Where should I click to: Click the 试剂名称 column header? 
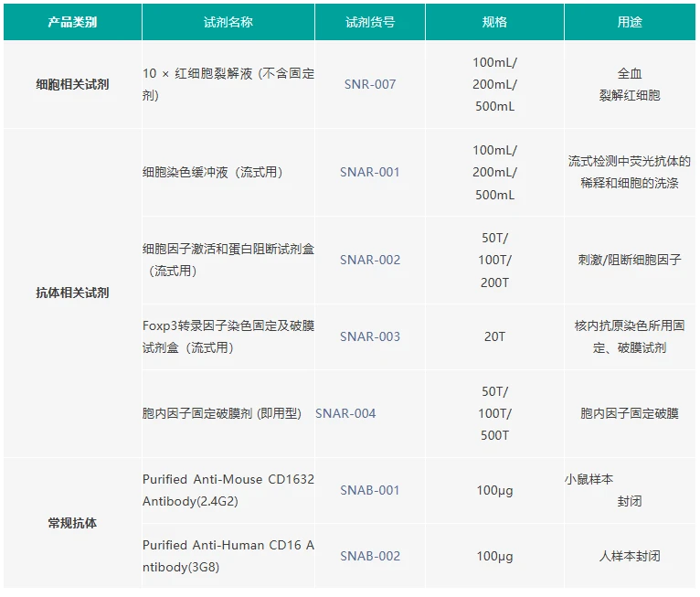tap(228, 22)
